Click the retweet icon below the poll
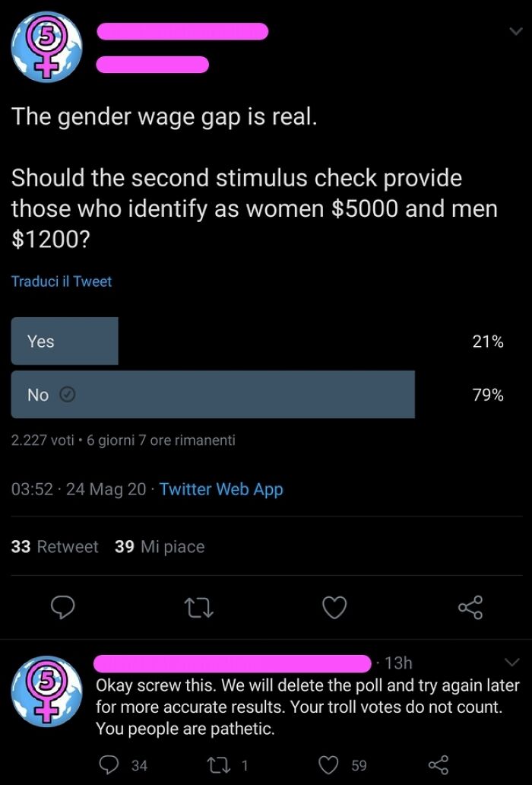This screenshot has height=785, width=532. click(198, 607)
